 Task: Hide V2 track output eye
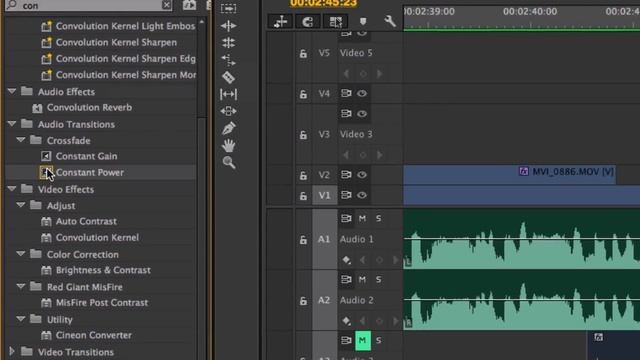point(362,175)
